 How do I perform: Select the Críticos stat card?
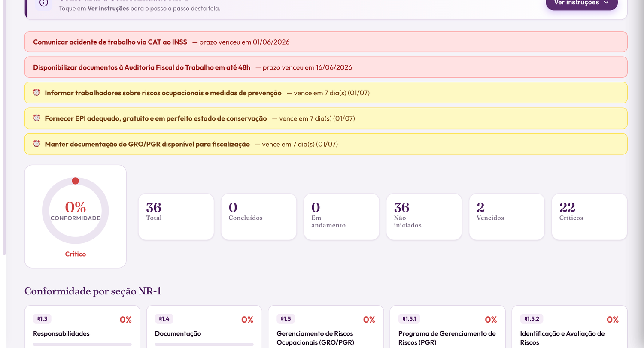589,217
